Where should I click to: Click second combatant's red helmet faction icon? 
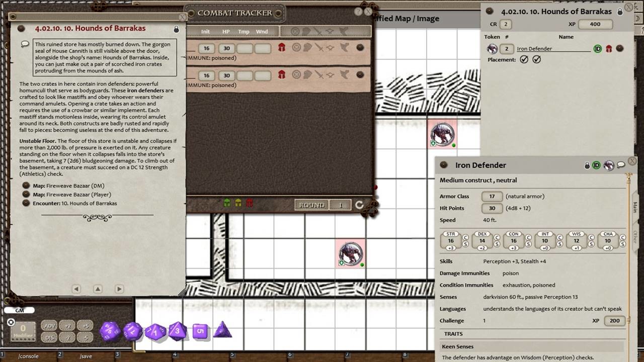click(x=282, y=75)
